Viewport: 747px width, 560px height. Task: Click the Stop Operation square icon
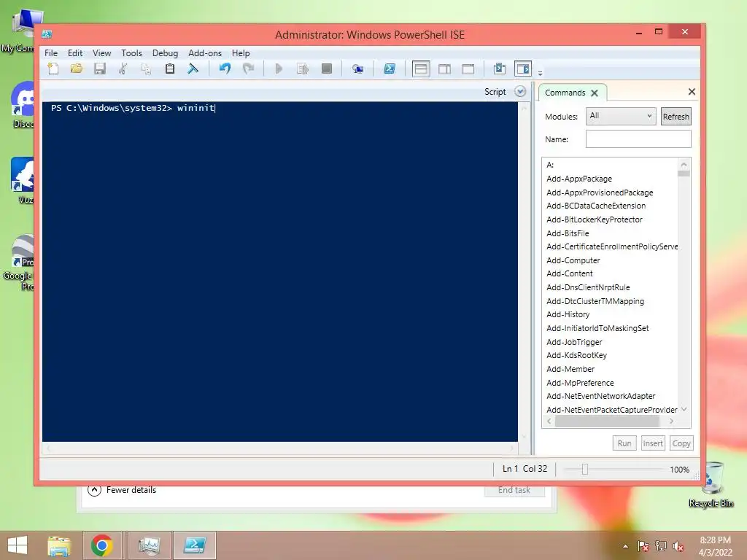[326, 69]
